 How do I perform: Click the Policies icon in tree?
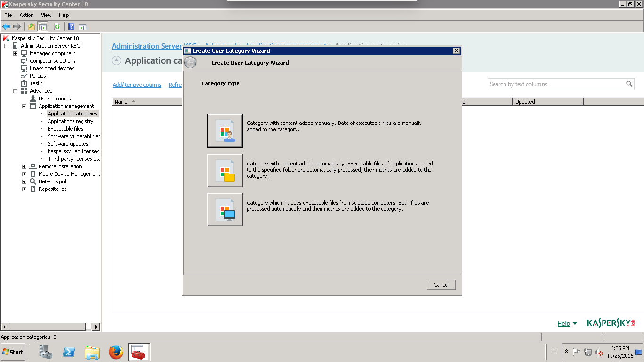click(24, 76)
